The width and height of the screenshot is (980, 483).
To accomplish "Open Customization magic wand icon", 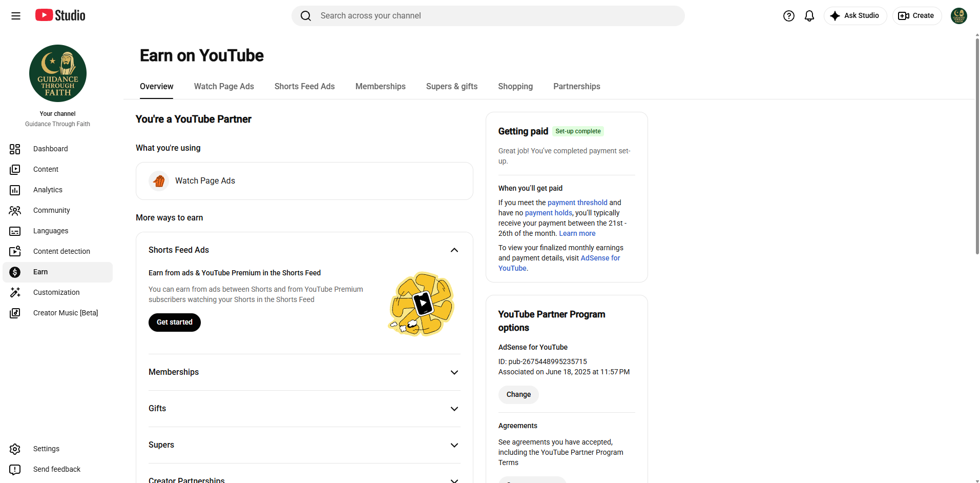I will click(15, 292).
